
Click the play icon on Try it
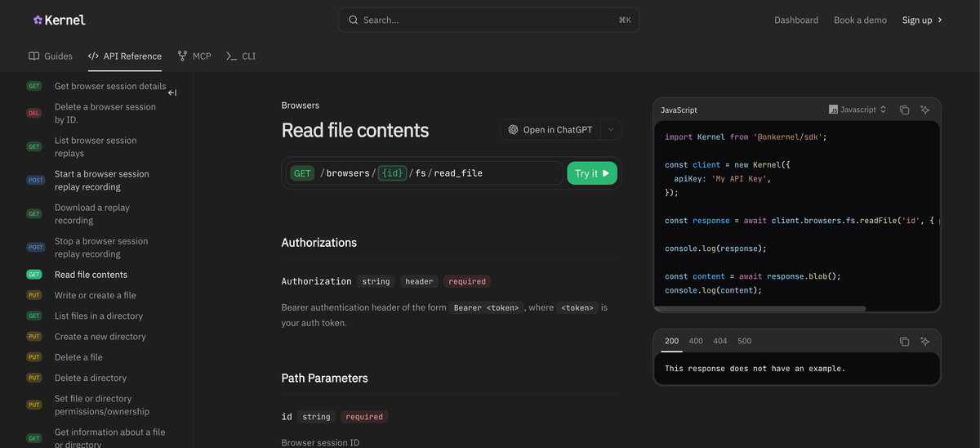(x=606, y=173)
